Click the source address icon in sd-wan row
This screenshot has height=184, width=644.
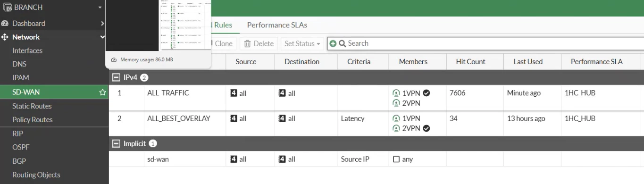233,159
